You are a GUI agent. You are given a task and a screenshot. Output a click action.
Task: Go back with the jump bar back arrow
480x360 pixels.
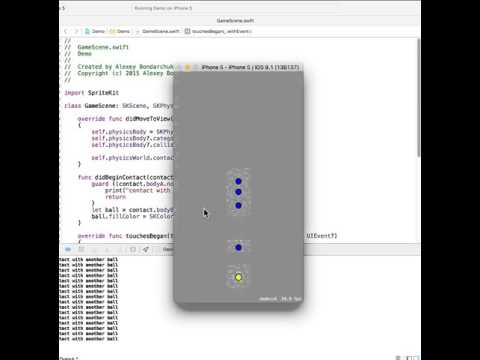pyautogui.click(x=66, y=31)
